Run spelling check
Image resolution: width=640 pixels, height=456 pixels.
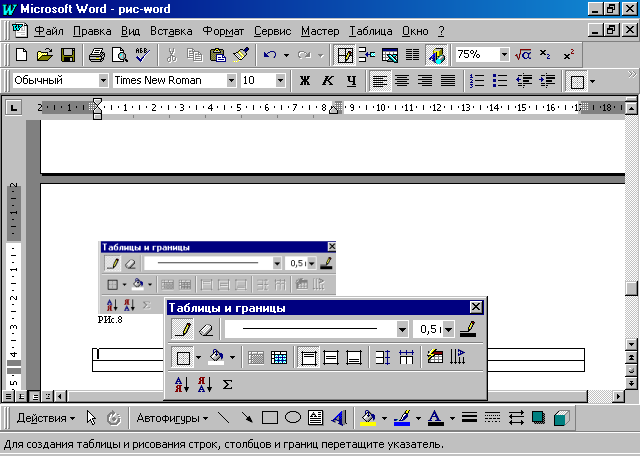click(143, 55)
